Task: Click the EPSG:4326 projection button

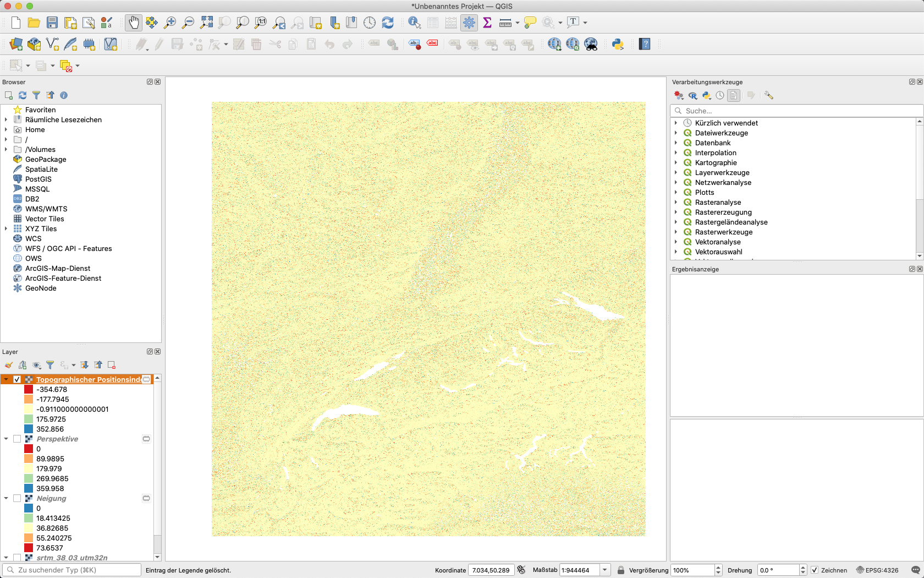Action: point(877,570)
